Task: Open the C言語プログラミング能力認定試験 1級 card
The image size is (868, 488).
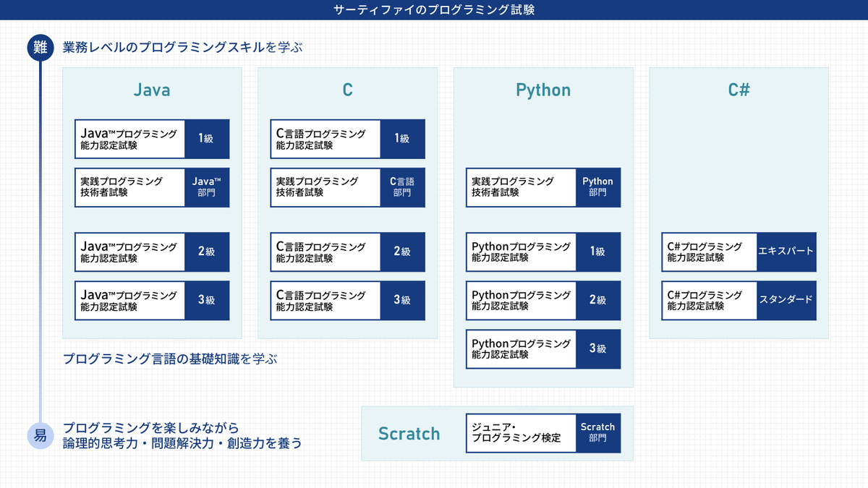Action: point(348,139)
